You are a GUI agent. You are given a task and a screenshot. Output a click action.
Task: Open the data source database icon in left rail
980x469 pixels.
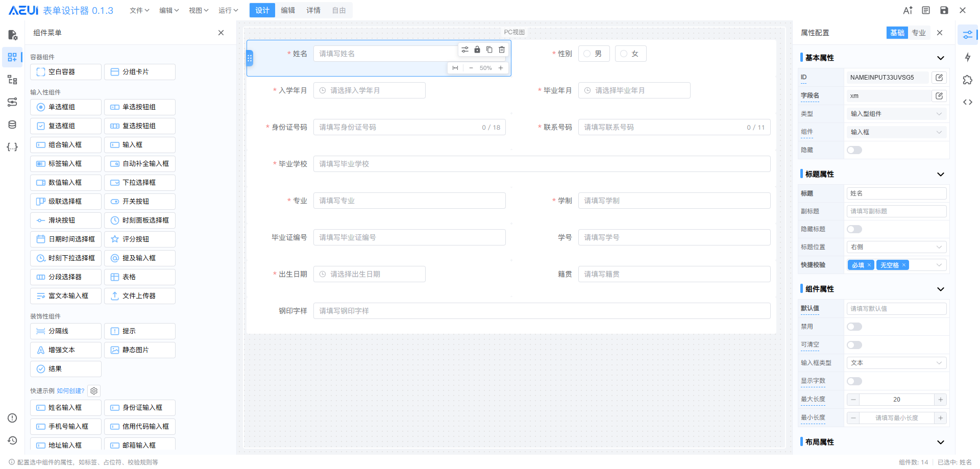12,124
